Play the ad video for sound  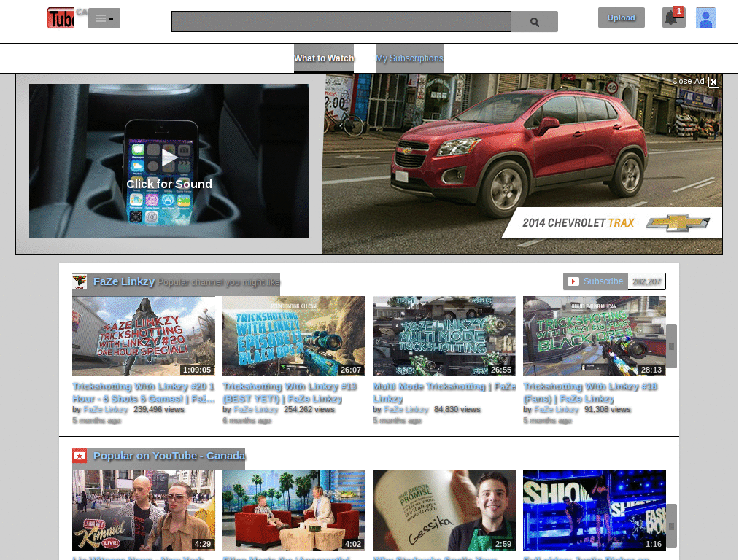[x=169, y=161]
